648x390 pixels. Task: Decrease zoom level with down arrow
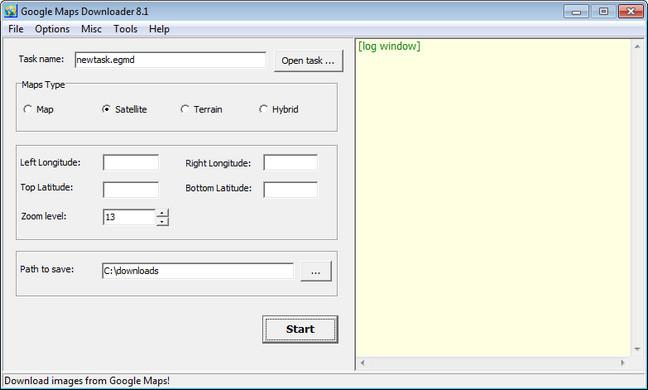tap(162, 222)
